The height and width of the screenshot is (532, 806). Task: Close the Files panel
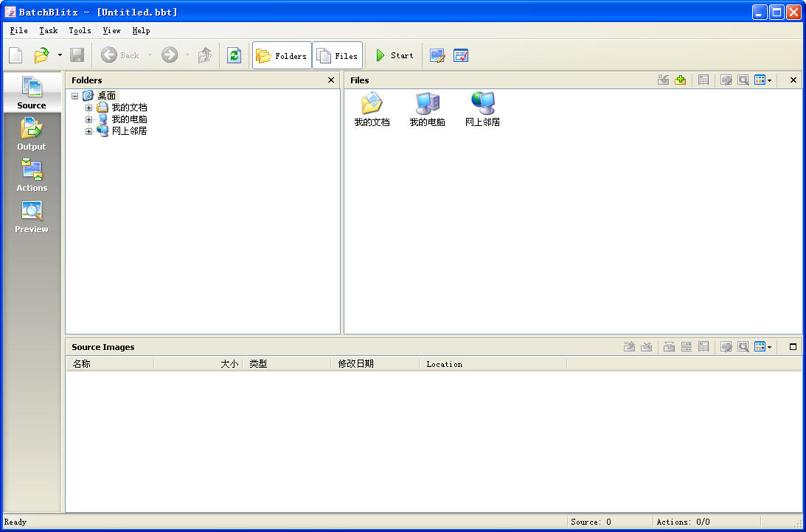pyautogui.click(x=793, y=80)
